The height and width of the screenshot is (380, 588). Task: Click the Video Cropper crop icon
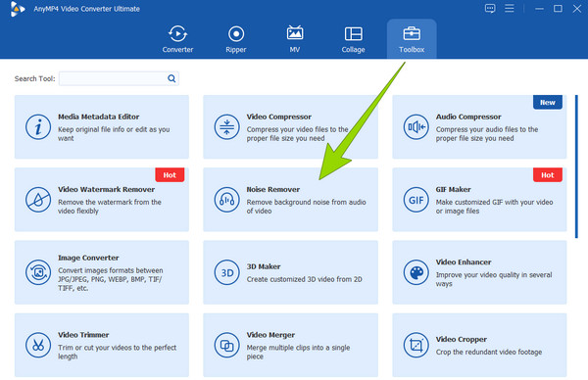(416, 345)
